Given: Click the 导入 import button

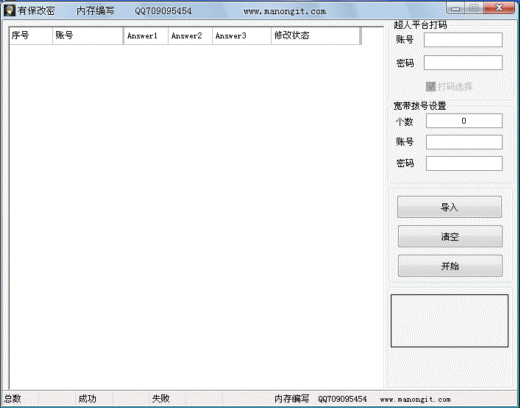Looking at the screenshot, I should [x=449, y=207].
